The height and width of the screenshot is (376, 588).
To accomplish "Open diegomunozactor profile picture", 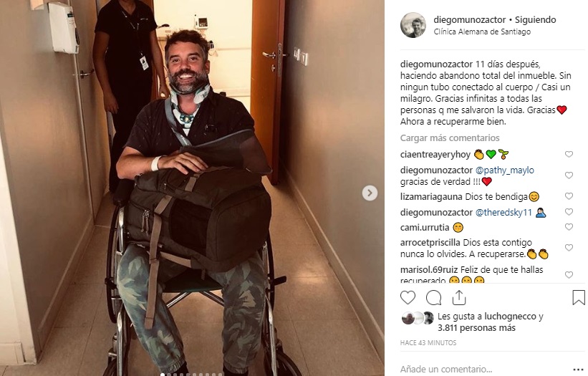I will (413, 25).
